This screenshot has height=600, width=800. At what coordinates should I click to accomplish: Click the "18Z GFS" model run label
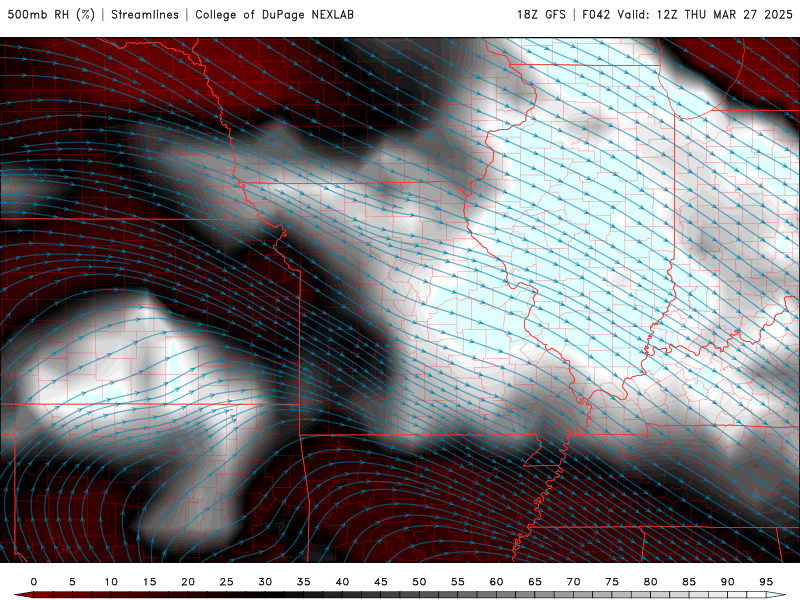coord(541,15)
